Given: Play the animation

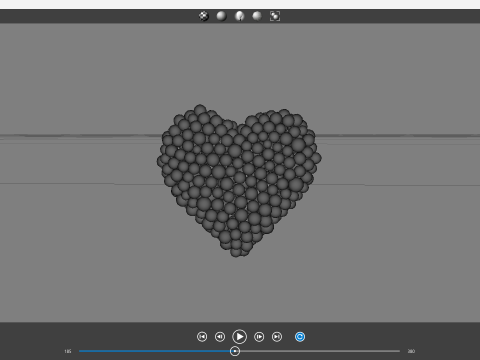Looking at the screenshot, I should [240, 337].
